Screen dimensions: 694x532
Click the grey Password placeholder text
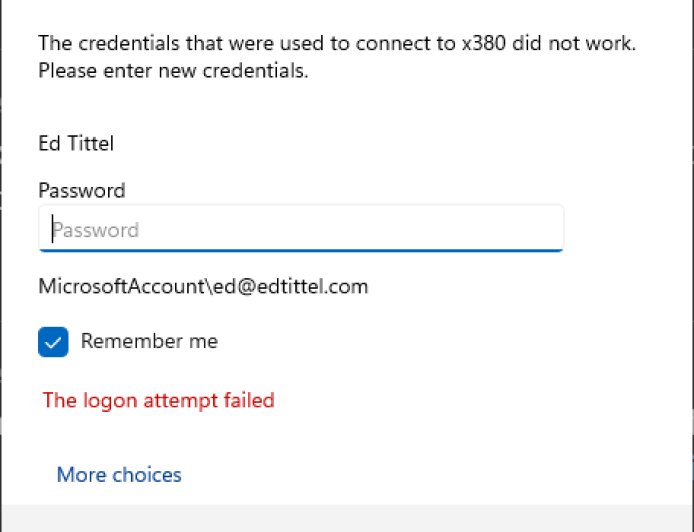[96, 230]
